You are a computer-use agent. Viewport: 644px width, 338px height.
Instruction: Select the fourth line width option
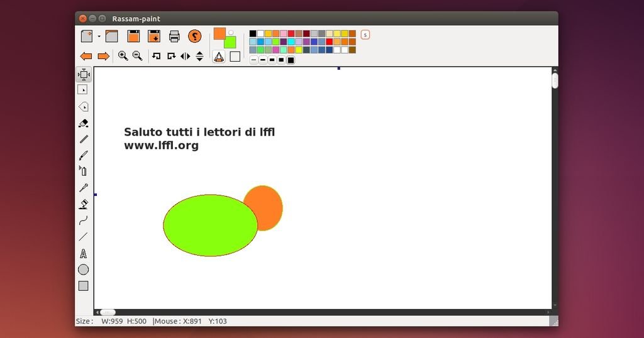click(281, 60)
